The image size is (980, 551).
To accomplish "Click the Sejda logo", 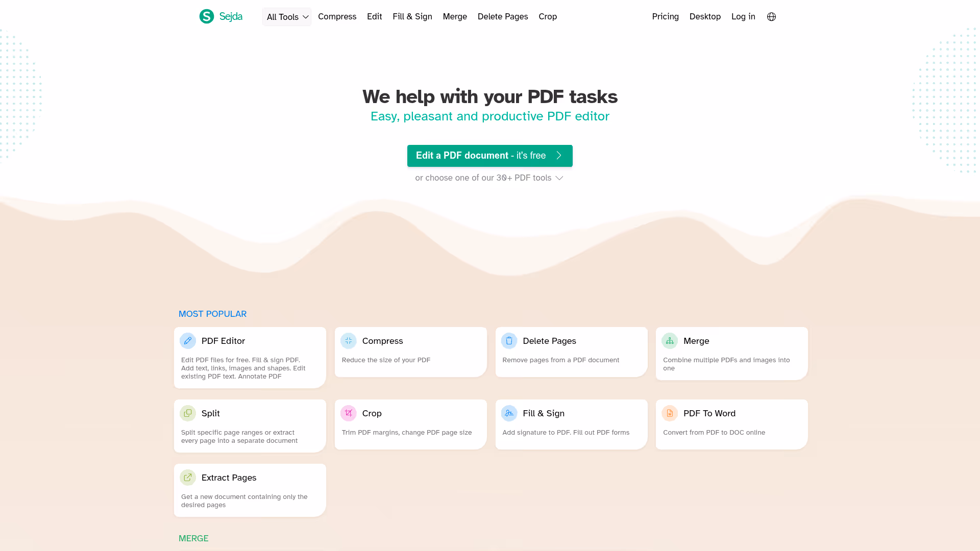I will 220,16.
